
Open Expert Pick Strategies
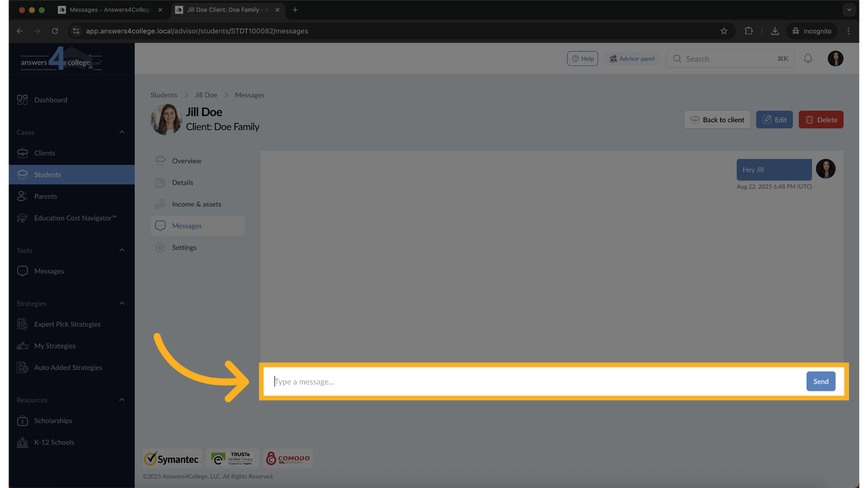(x=22, y=324)
